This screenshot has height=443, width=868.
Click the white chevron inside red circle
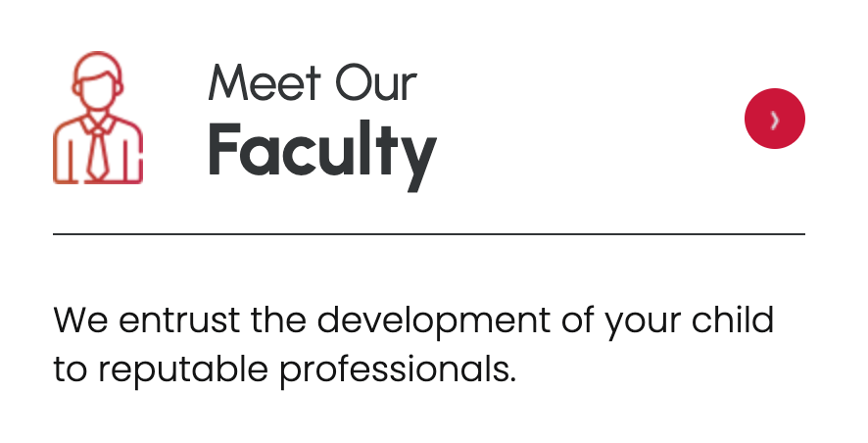pyautogui.click(x=775, y=120)
